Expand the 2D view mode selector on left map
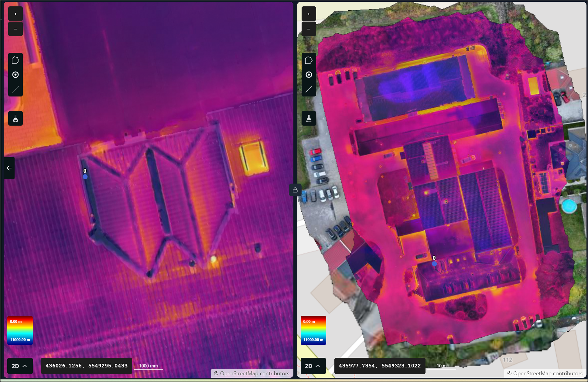This screenshot has width=588, height=382. click(x=20, y=366)
